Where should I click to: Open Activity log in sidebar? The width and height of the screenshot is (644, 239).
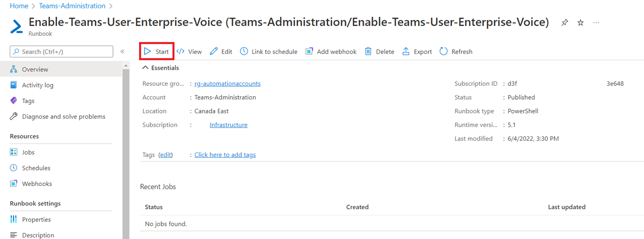click(37, 85)
